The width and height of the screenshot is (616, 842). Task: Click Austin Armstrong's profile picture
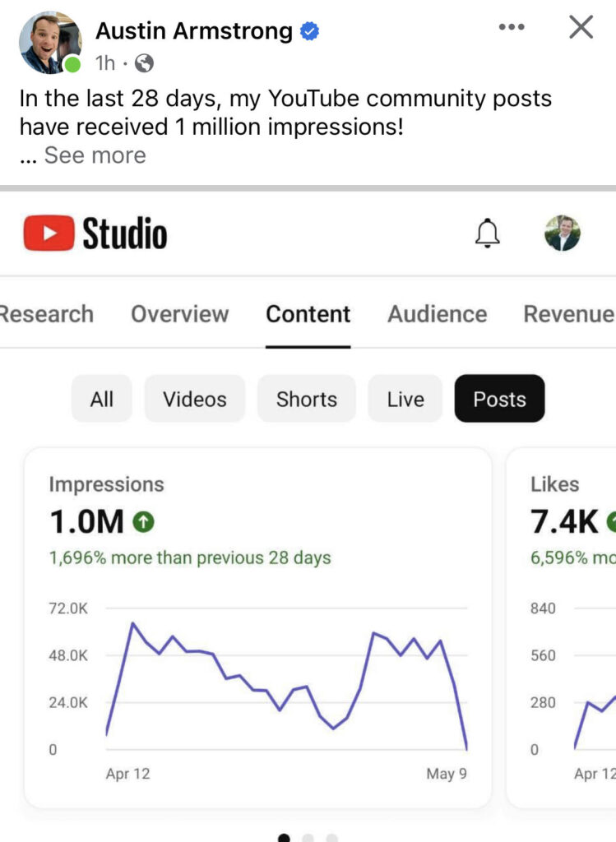pyautogui.click(x=50, y=43)
